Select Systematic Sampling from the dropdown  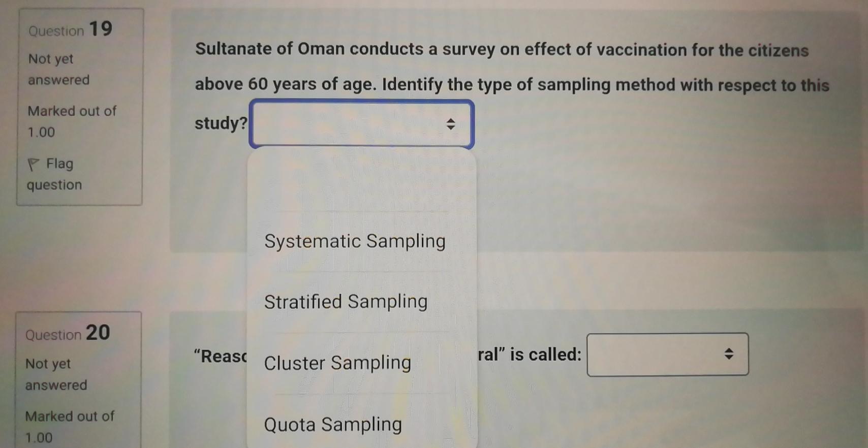[x=354, y=241]
